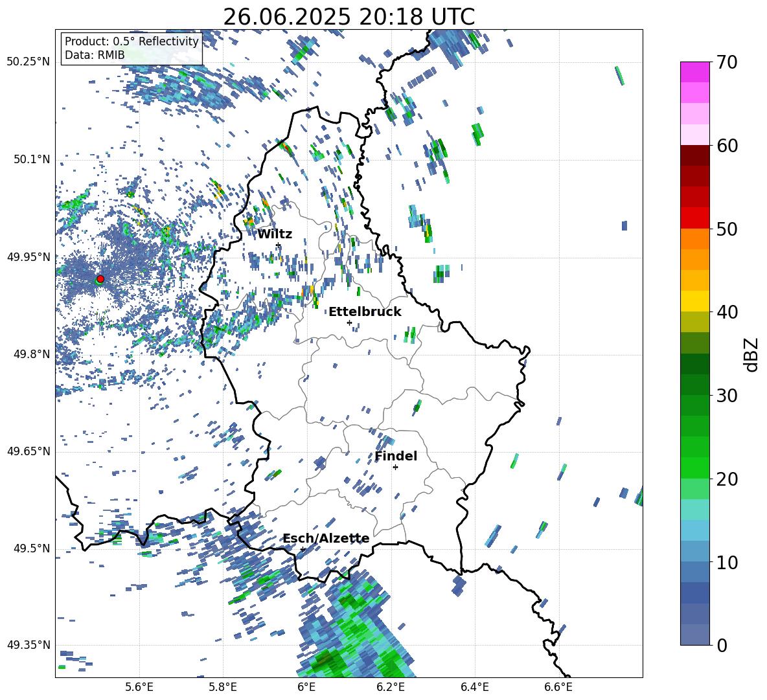Click the 30 tick label on colorbar
This screenshot has height=700, width=767.
click(727, 396)
